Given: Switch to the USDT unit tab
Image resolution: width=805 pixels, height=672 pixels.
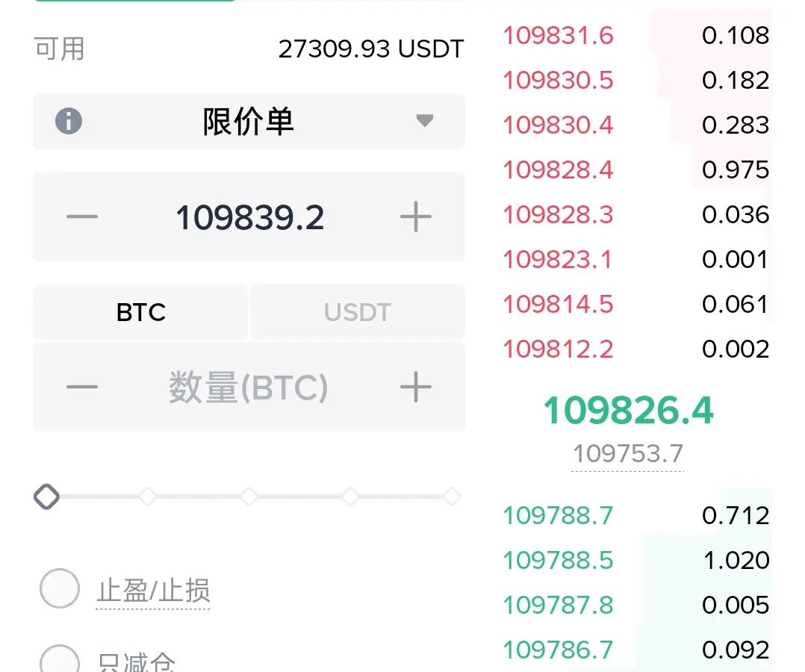Looking at the screenshot, I should tap(358, 311).
